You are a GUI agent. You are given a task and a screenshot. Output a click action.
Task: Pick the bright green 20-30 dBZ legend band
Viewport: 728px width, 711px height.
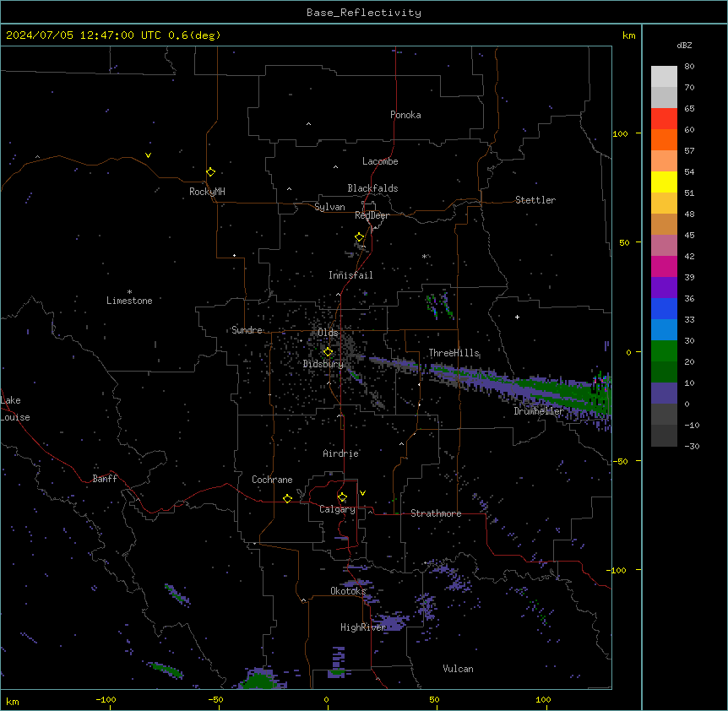pyautogui.click(x=664, y=351)
